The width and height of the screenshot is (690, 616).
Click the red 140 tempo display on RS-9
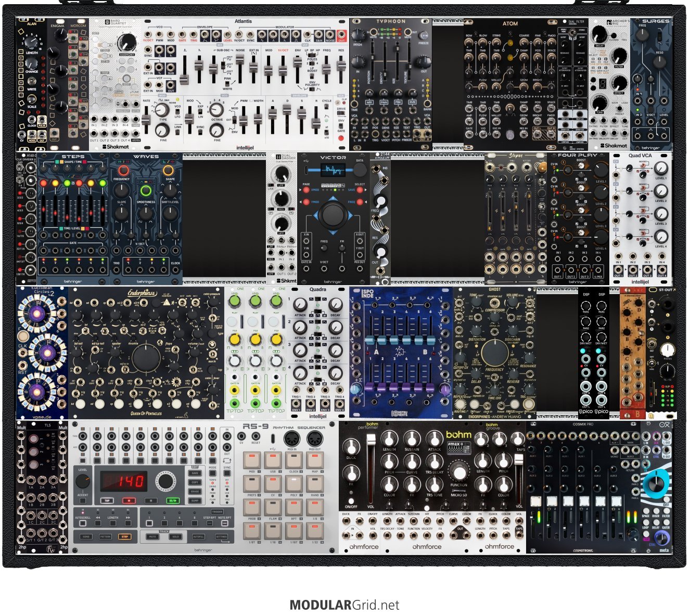point(123,481)
